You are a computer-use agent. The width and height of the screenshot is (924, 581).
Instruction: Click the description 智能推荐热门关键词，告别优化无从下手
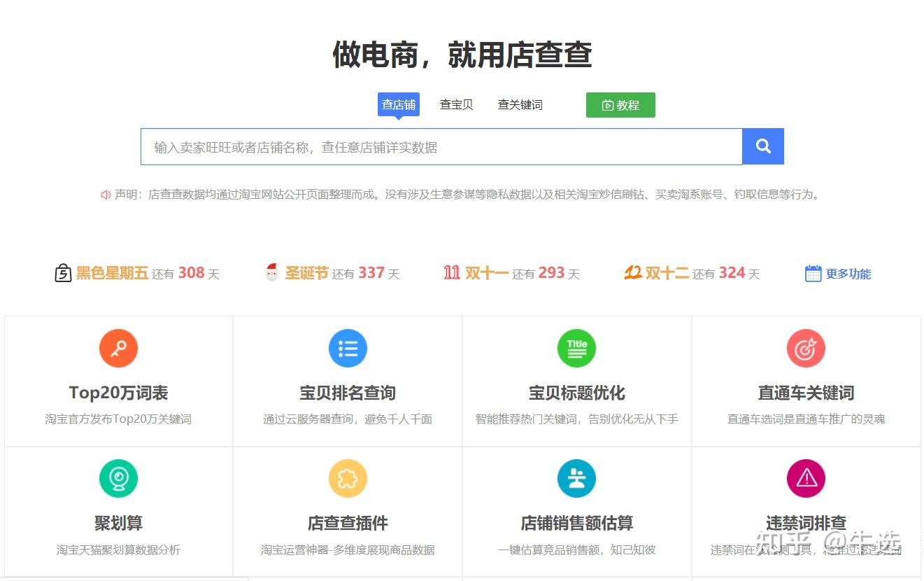coord(576,419)
